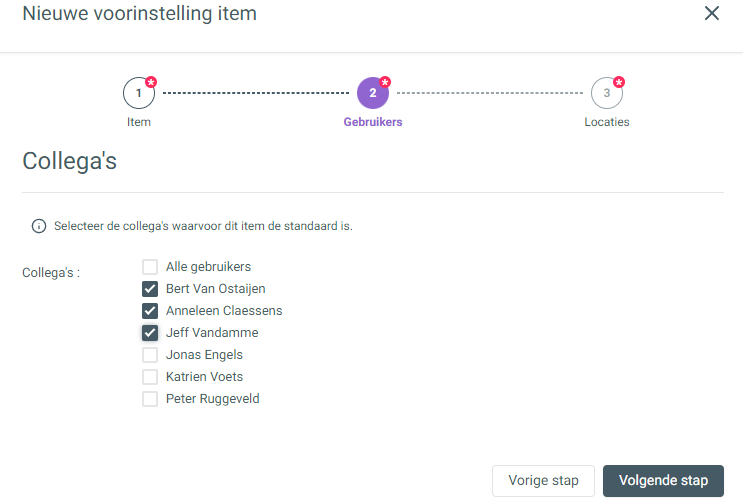
Task: Uncheck Anneleen Claessens checkbox
Action: (x=150, y=311)
